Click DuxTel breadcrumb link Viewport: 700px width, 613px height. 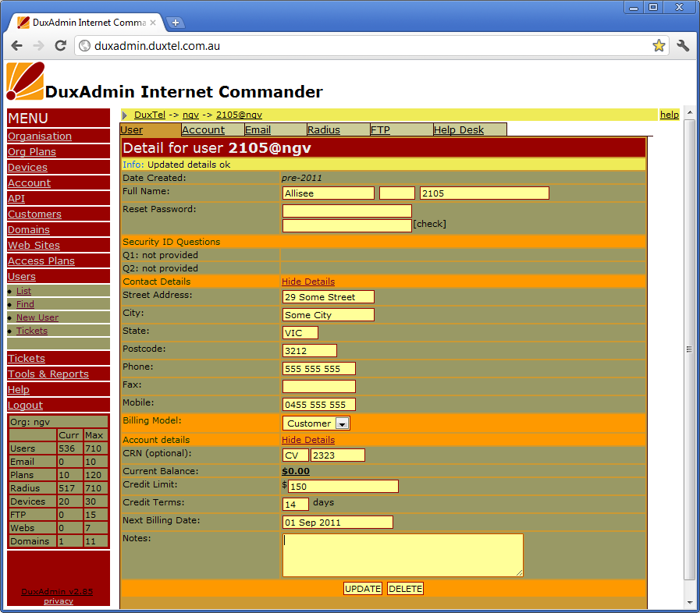click(150, 115)
